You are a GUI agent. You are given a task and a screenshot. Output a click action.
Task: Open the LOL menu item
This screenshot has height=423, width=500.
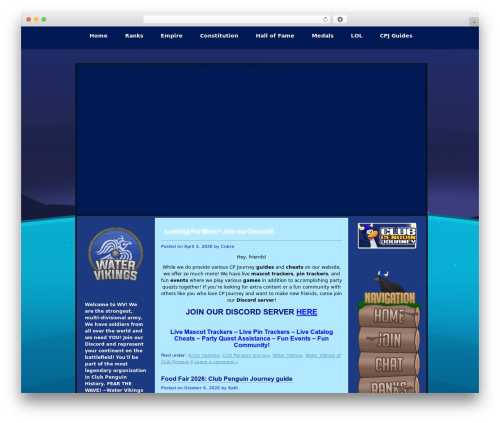(x=356, y=36)
